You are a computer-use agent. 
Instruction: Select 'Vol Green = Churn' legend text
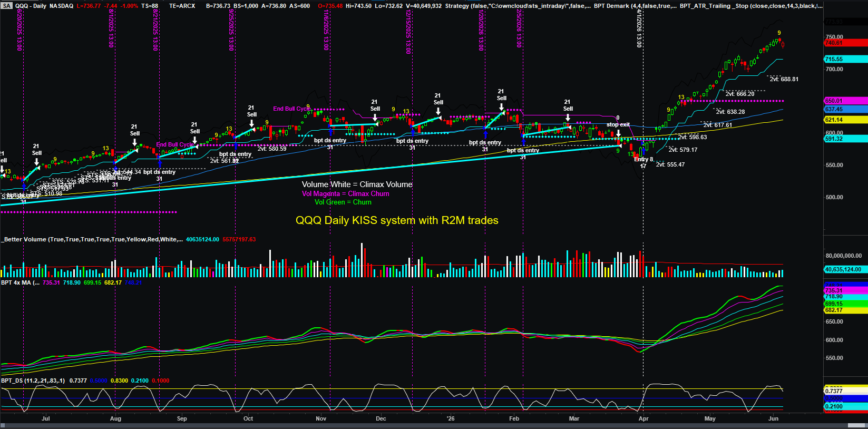343,202
